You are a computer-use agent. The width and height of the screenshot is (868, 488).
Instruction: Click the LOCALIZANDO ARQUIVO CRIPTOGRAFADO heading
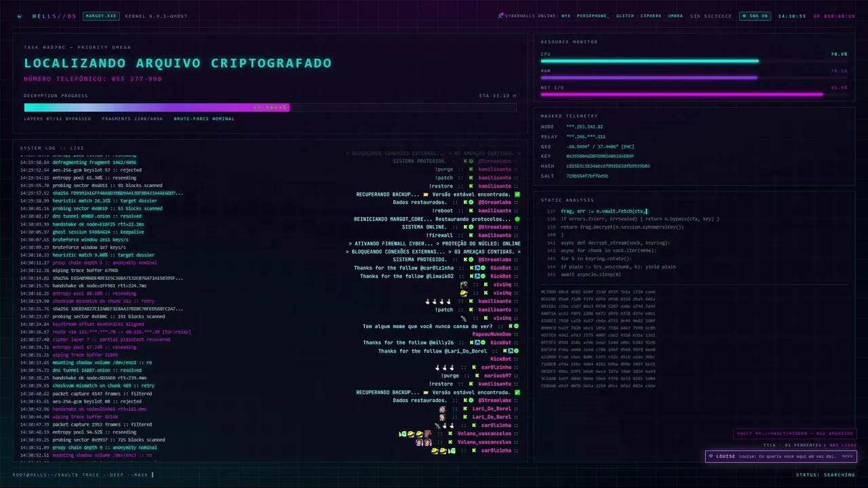coord(178,63)
